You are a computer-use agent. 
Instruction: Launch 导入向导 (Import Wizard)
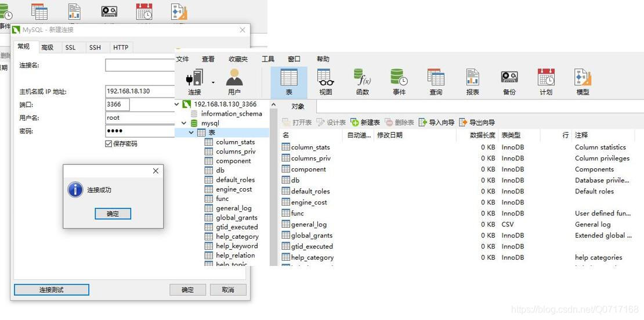[x=437, y=122]
